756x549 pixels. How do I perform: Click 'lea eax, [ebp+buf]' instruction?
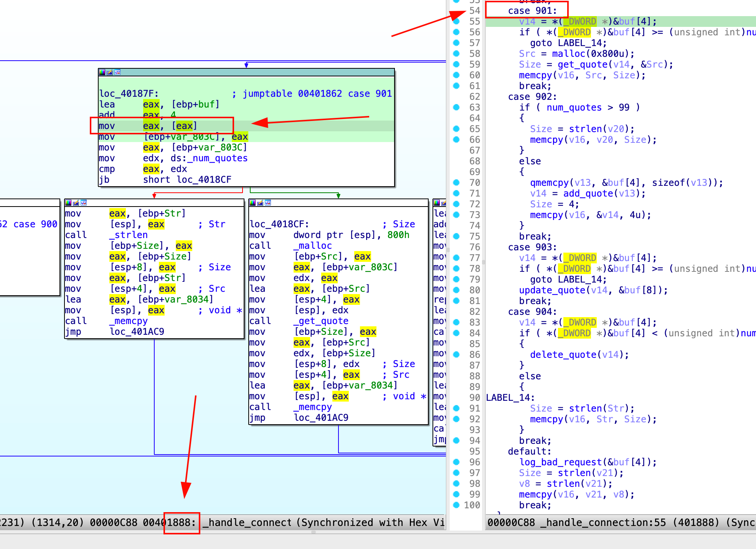(159, 104)
